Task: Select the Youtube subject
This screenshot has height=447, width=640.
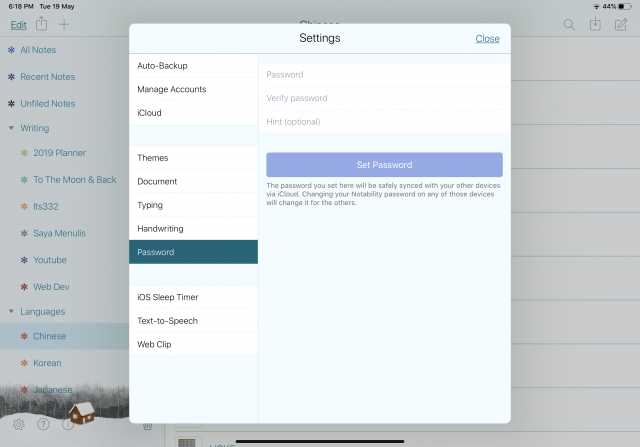Action: point(50,260)
